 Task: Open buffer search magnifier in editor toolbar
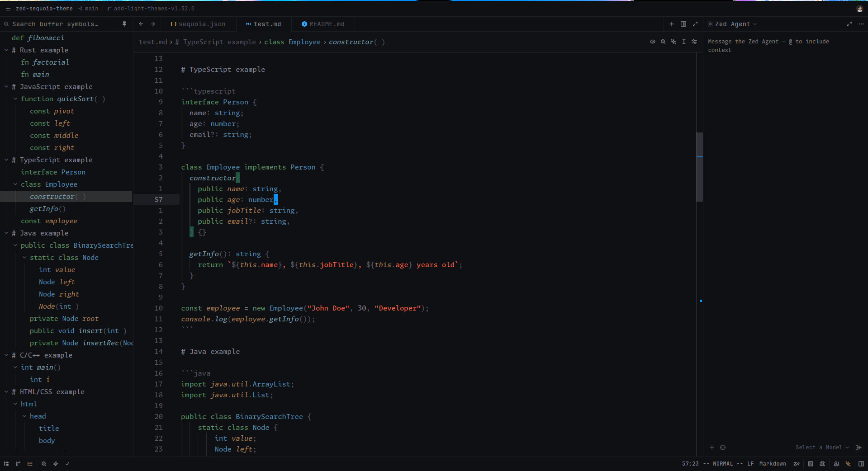click(663, 42)
